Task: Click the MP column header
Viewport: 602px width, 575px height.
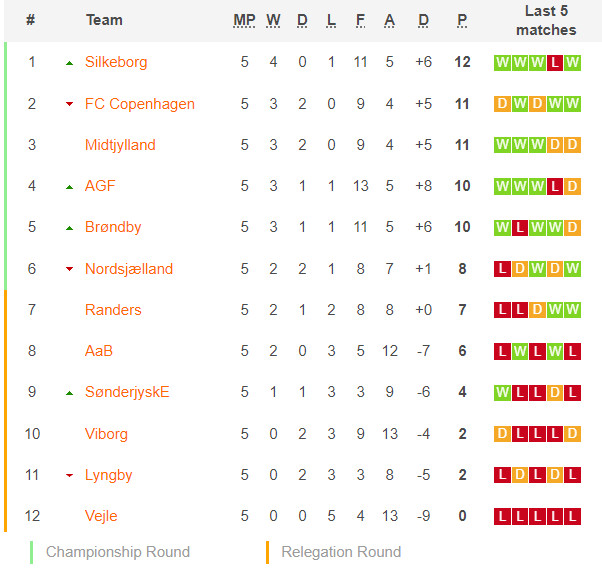Action: click(244, 20)
